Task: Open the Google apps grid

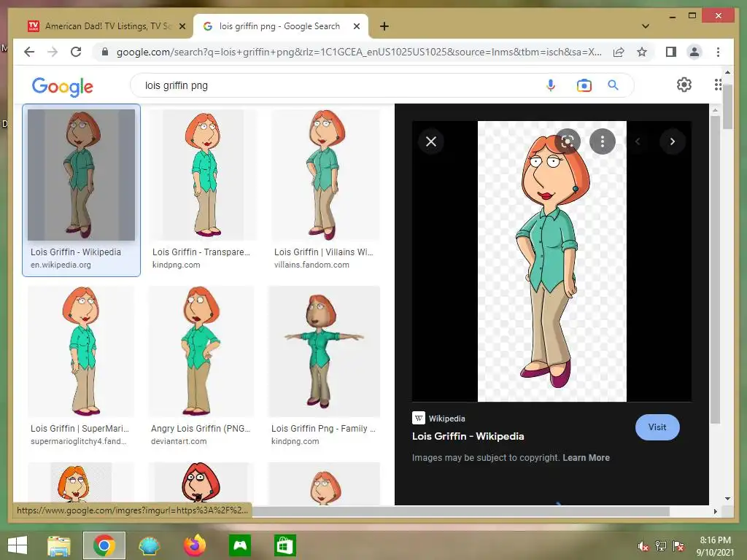Action: pos(718,85)
